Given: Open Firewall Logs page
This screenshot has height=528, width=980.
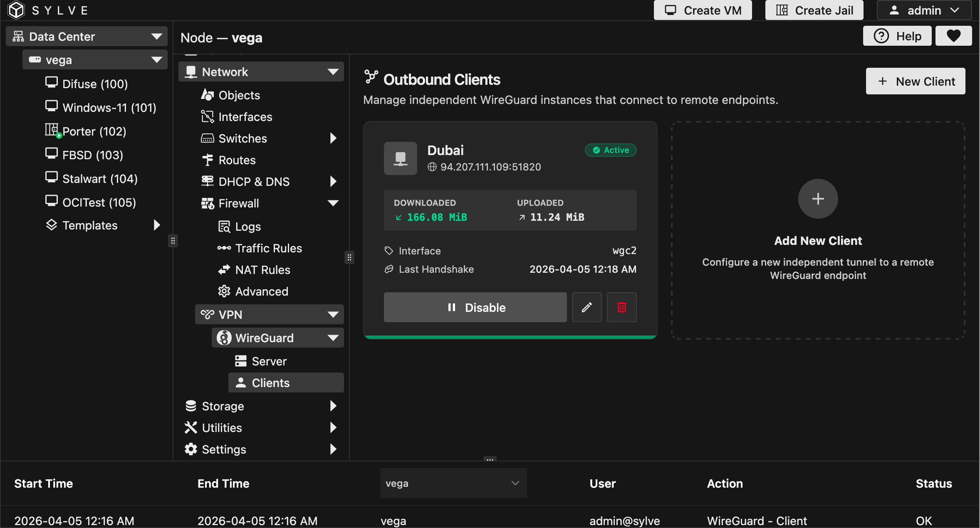Looking at the screenshot, I should (x=248, y=227).
